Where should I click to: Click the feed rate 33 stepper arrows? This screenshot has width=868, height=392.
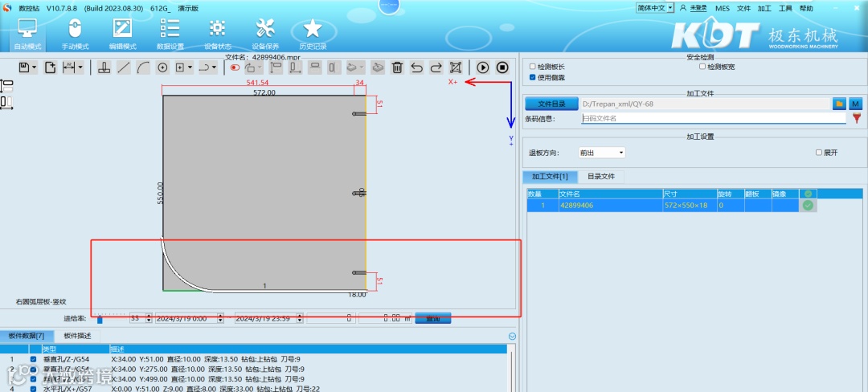point(149,318)
